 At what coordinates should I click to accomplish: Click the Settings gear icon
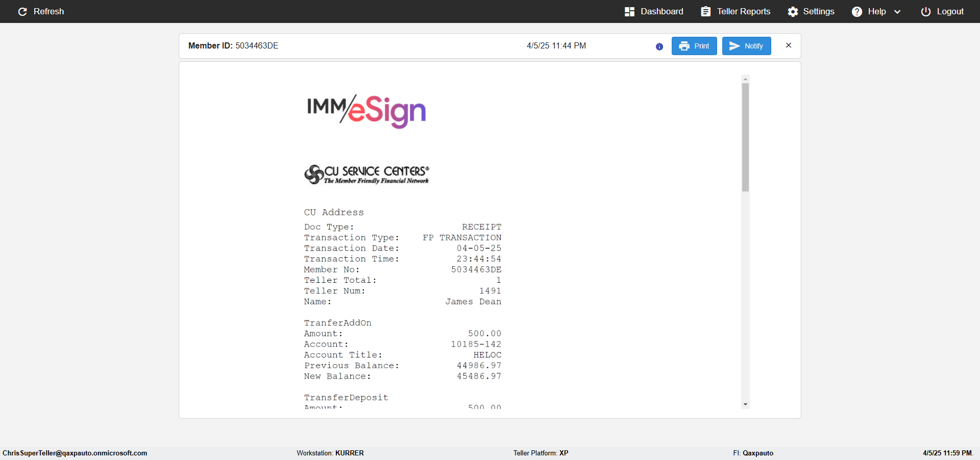pos(793,12)
